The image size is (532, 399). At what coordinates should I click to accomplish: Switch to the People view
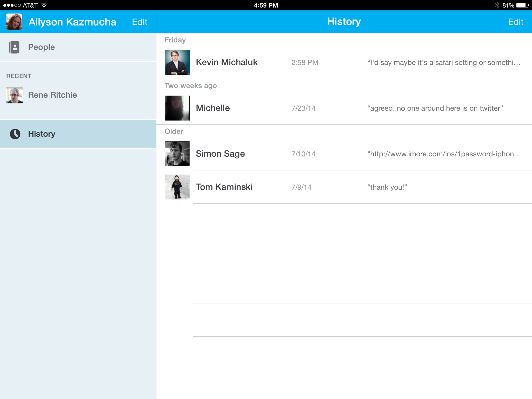coord(42,47)
